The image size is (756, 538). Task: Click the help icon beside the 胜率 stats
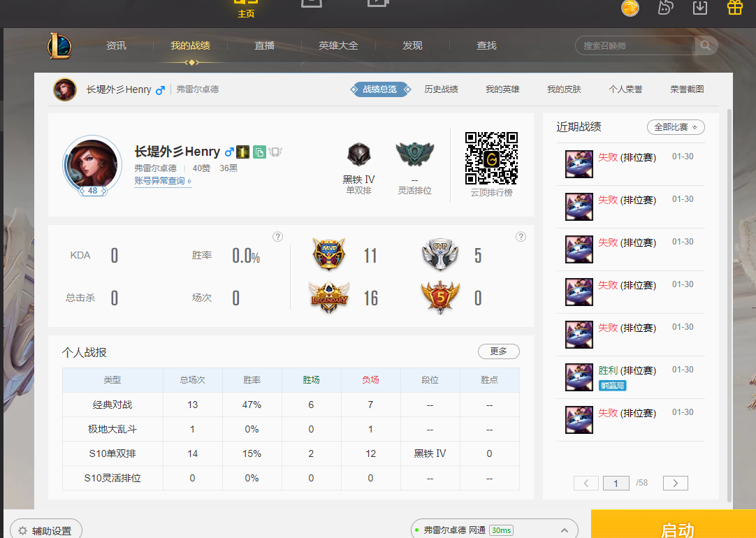277,237
